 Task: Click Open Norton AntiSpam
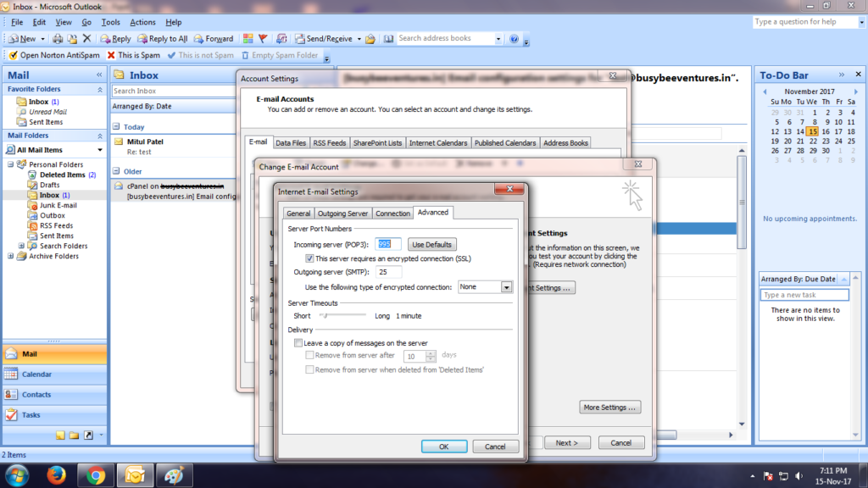tap(54, 55)
